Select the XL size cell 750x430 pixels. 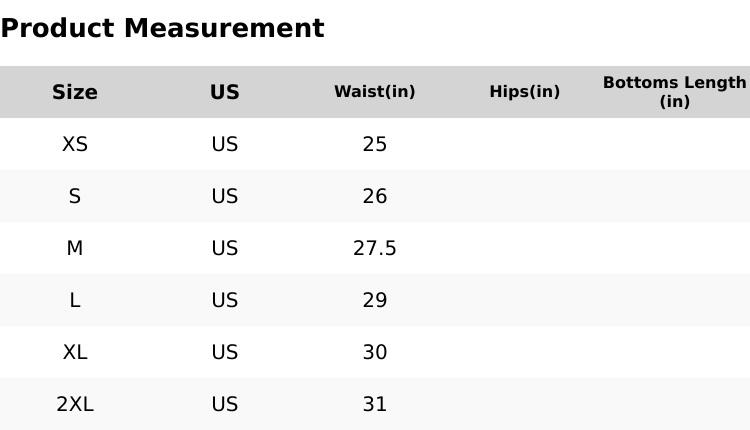75,352
